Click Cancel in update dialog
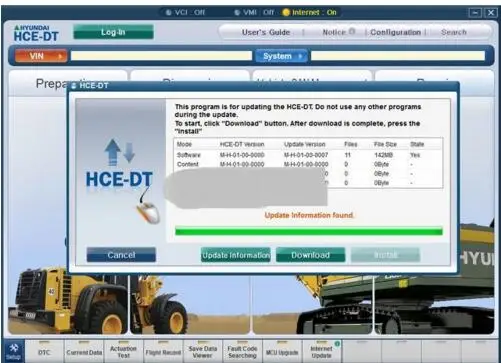The image size is (501, 363). pos(121,255)
